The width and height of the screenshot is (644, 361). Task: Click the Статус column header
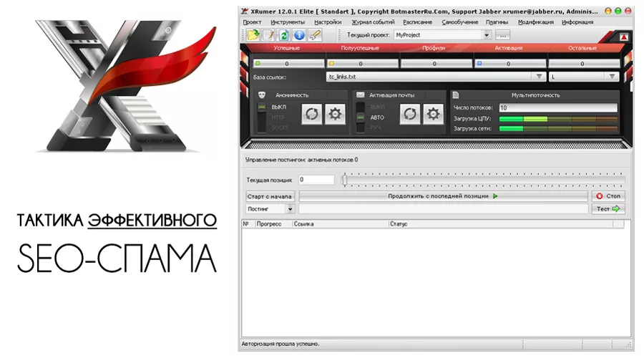[x=500, y=224]
